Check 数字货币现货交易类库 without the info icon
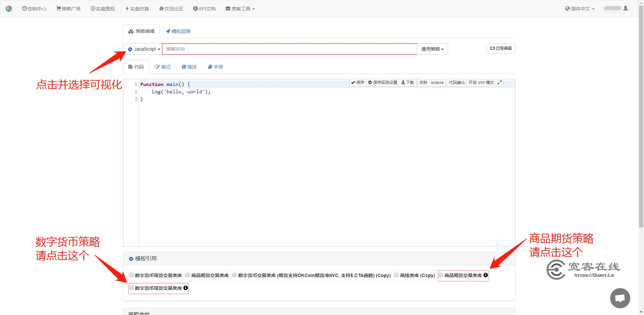 pos(131,275)
